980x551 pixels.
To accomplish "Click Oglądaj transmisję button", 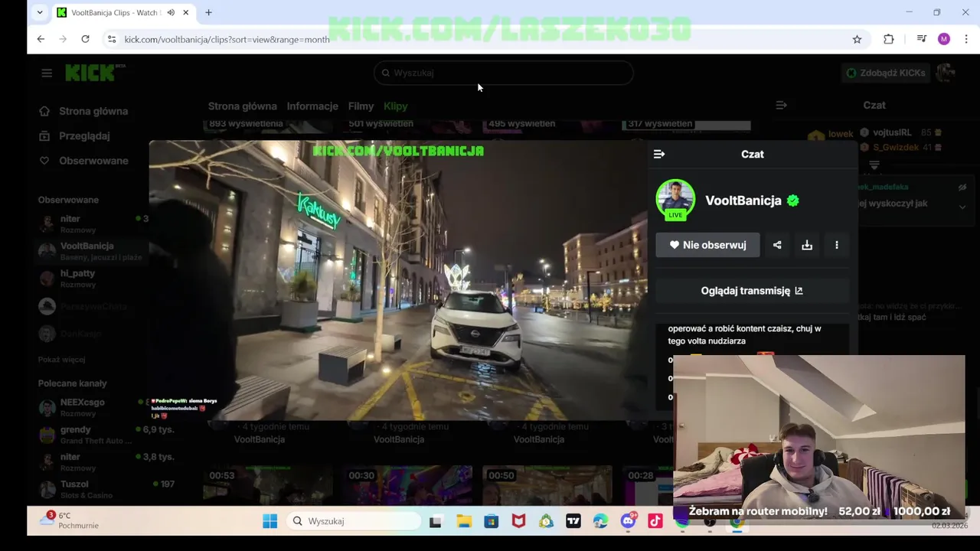I will [752, 291].
